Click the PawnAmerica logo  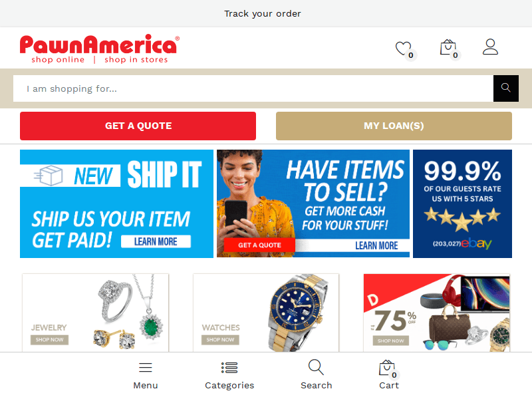pyautogui.click(x=99, y=49)
